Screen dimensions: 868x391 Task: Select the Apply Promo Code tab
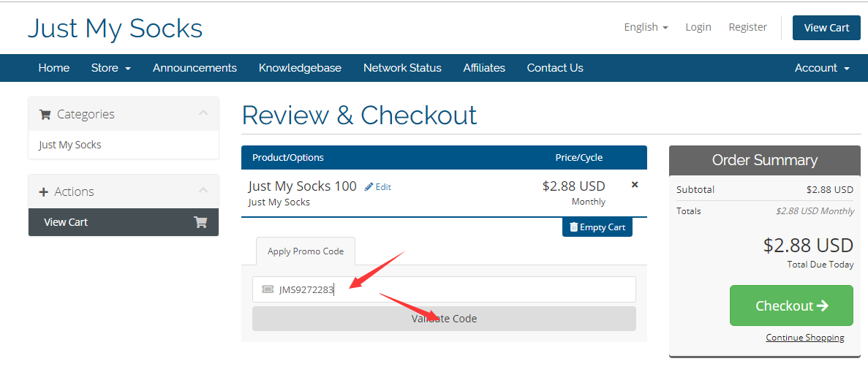tap(306, 251)
